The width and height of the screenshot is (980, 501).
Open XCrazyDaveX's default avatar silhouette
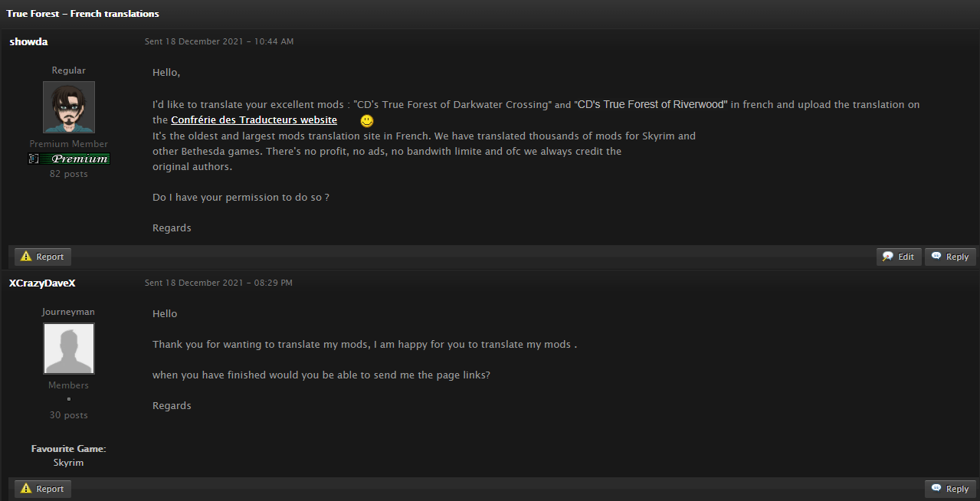[x=69, y=349]
